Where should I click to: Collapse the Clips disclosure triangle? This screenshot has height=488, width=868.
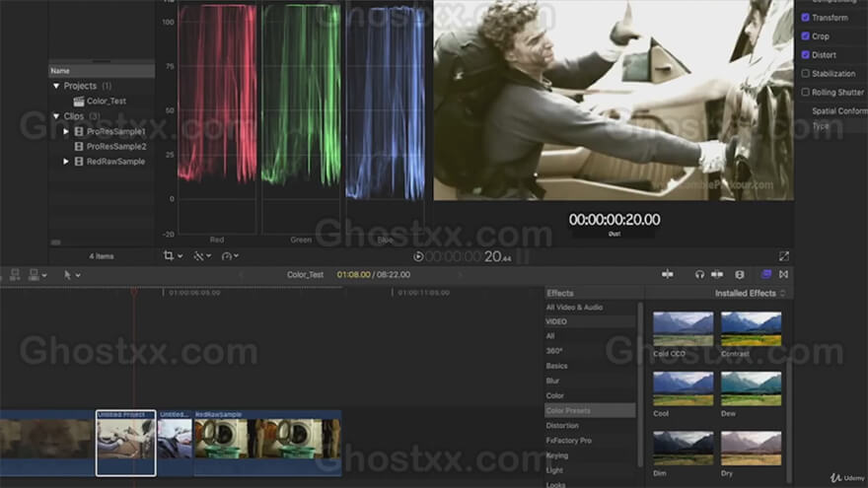56,116
